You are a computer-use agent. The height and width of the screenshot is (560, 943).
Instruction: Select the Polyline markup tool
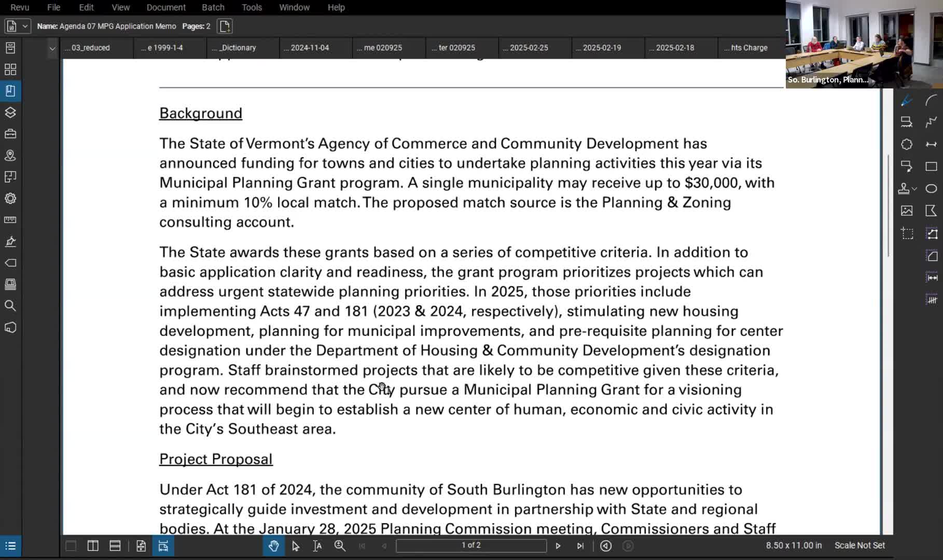pyautogui.click(x=932, y=122)
